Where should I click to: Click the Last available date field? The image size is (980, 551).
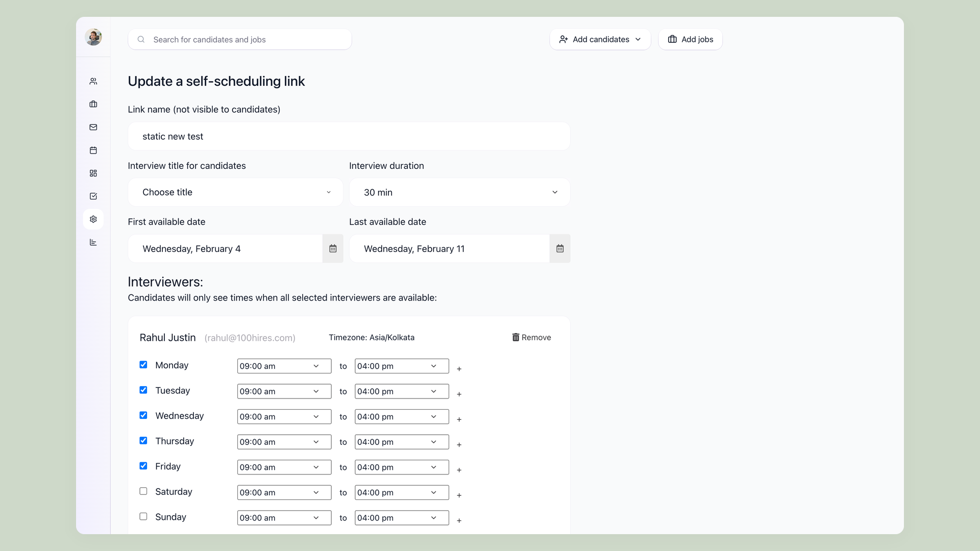tap(450, 248)
